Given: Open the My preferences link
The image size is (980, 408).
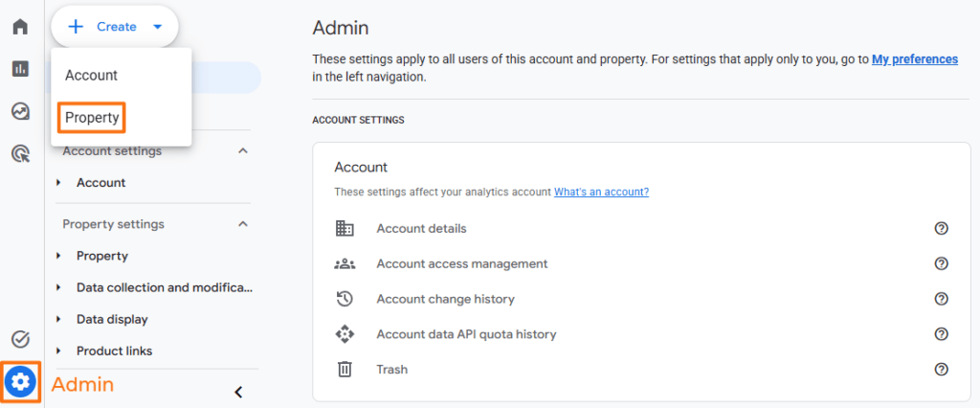Looking at the screenshot, I should 915,59.
